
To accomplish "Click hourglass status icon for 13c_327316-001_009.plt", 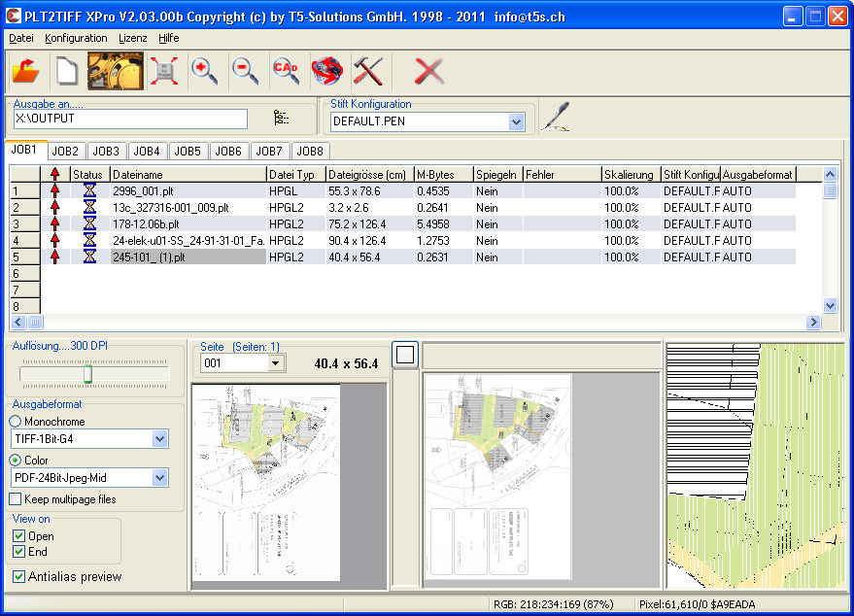I will pos(89,208).
